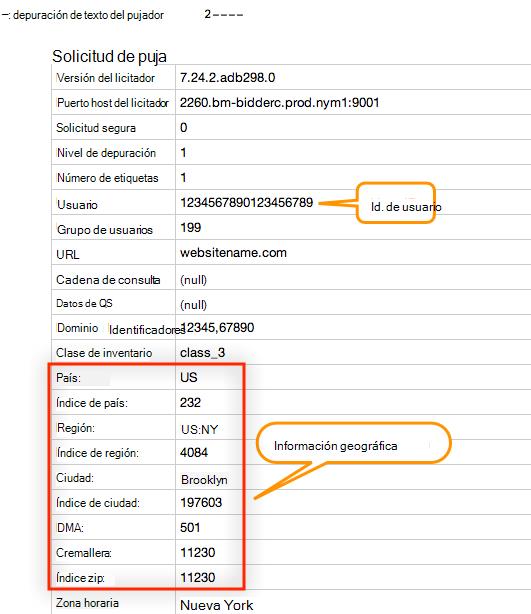Click the 'Solicitud de puja' heading
This screenshot has width=531, height=614.
click(109, 56)
